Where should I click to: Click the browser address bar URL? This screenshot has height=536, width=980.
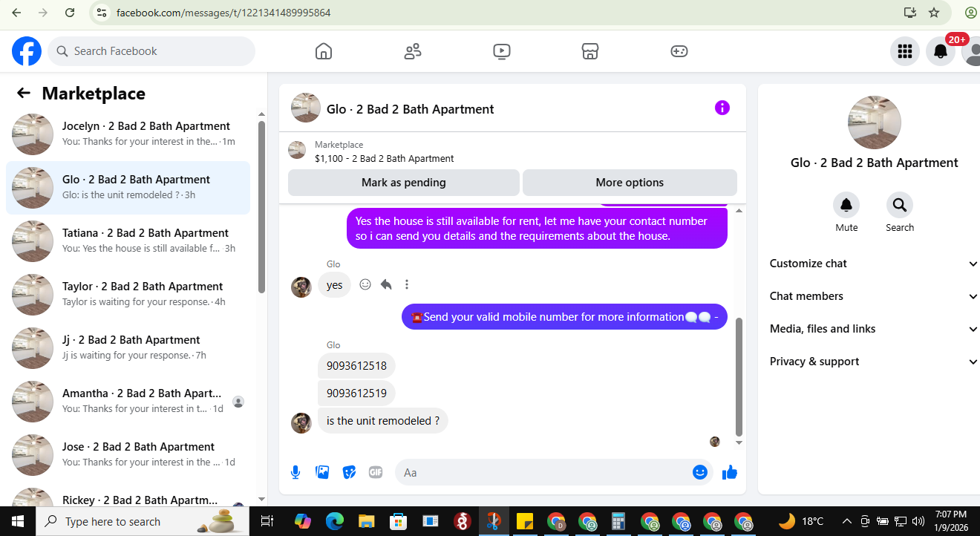(x=223, y=13)
